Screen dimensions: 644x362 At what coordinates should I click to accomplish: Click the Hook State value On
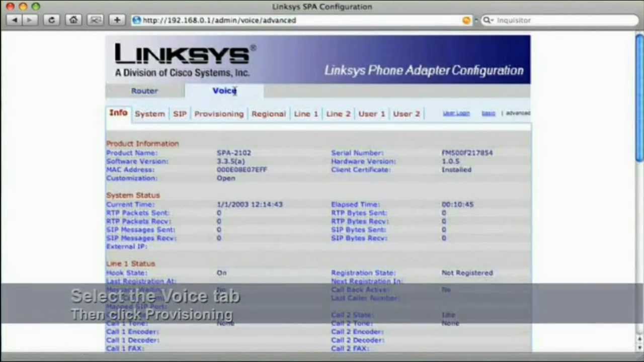click(221, 273)
